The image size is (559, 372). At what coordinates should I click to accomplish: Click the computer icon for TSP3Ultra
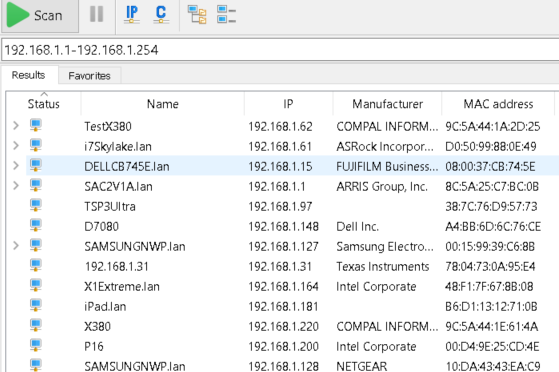36,205
